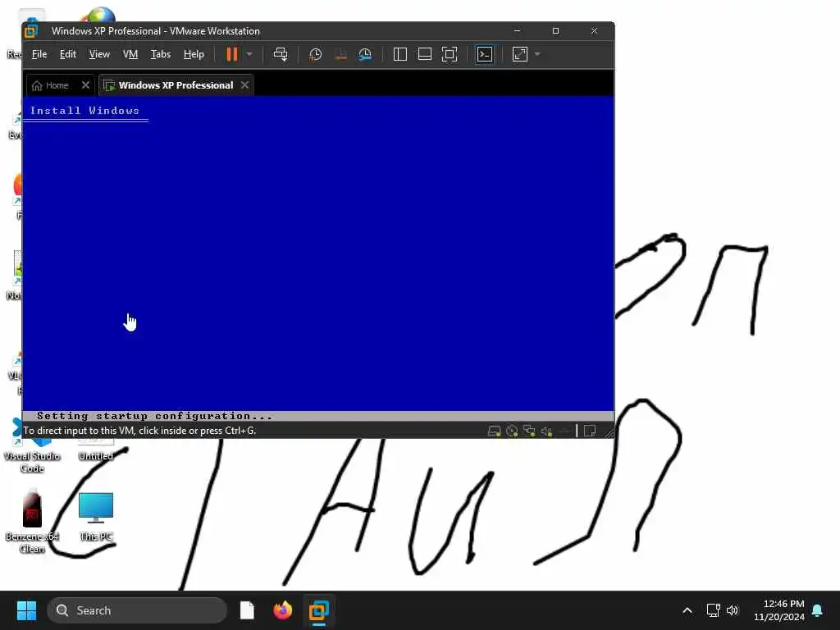Click the taskbar Search box

point(137,610)
